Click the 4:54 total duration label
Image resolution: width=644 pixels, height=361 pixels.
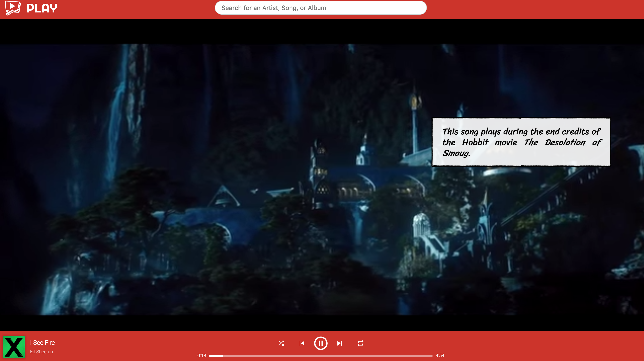click(x=440, y=355)
